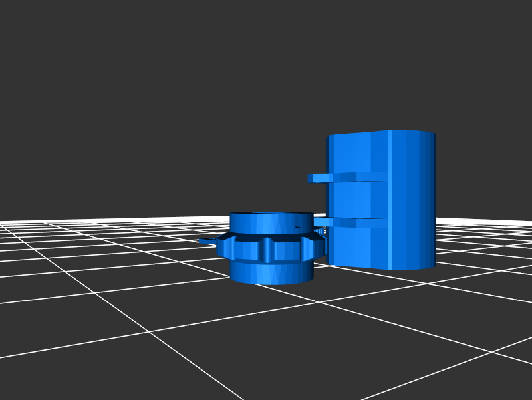532x400 pixels.
Task: Pick the pointed tab on gear's left side
Action: pyautogui.click(x=208, y=241)
